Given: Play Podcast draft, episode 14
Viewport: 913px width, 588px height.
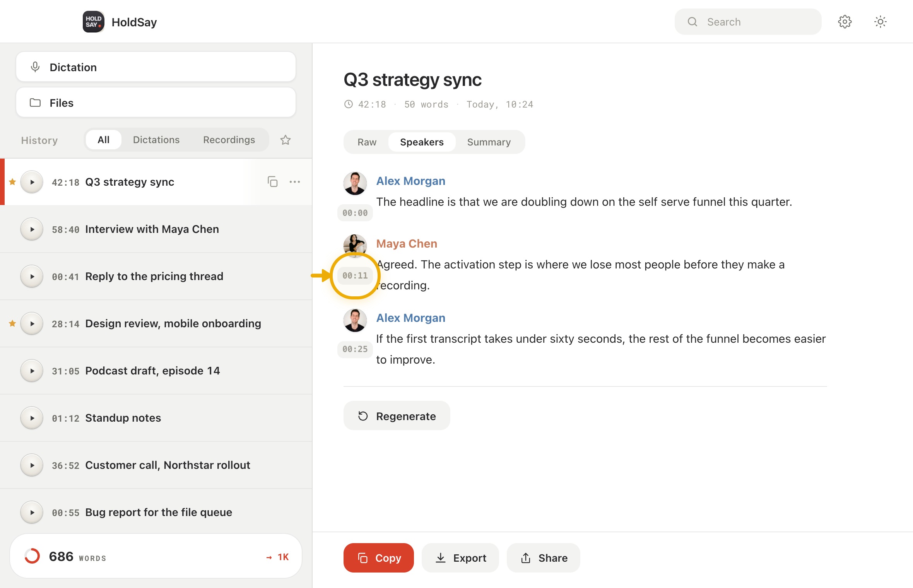Looking at the screenshot, I should coord(32,371).
